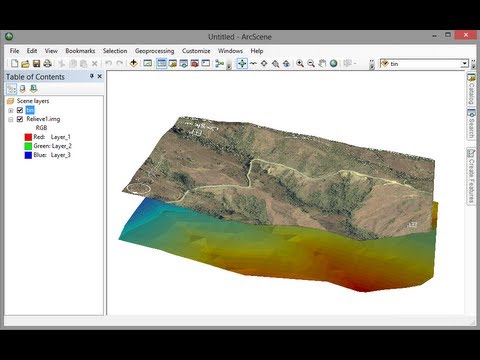The image size is (480, 360).
Task: Expand the tin layer node
Action: pyautogui.click(x=11, y=110)
